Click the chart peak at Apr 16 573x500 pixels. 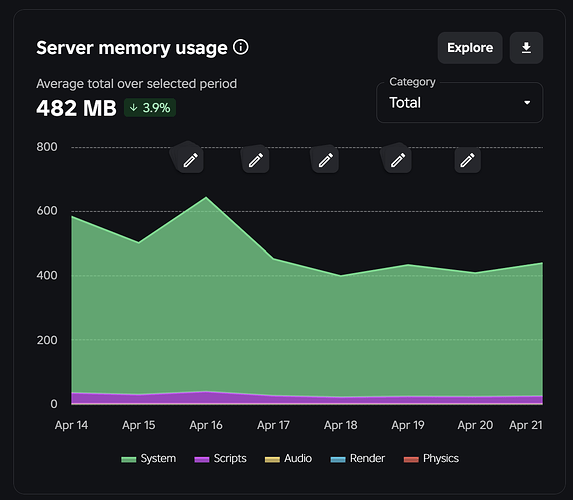(206, 197)
